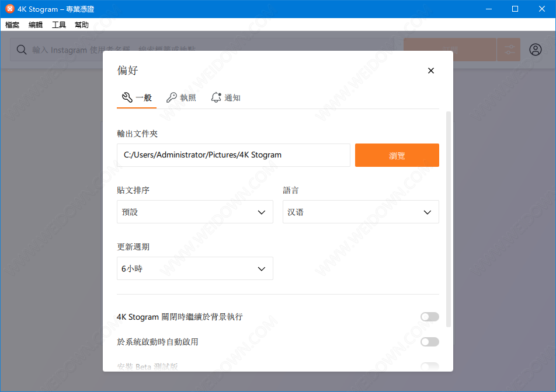Open the 檔案 menu
Viewport: 556px width, 392px height.
(12, 25)
